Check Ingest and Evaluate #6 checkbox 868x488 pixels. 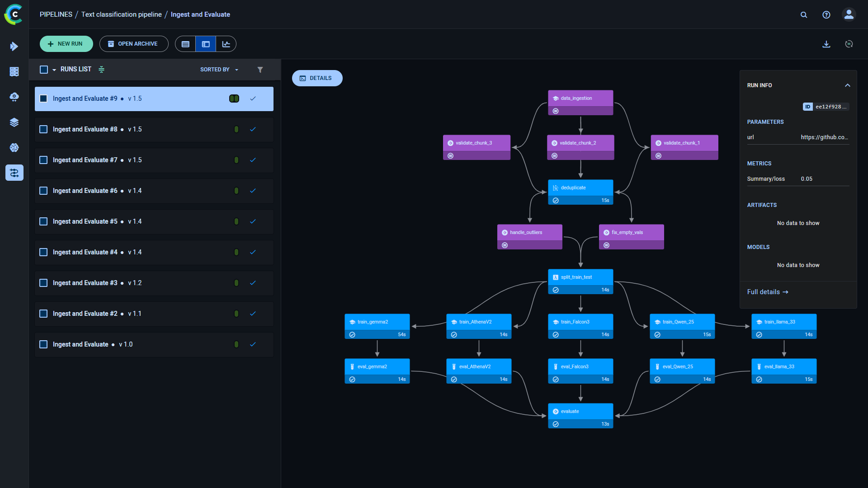(43, 191)
